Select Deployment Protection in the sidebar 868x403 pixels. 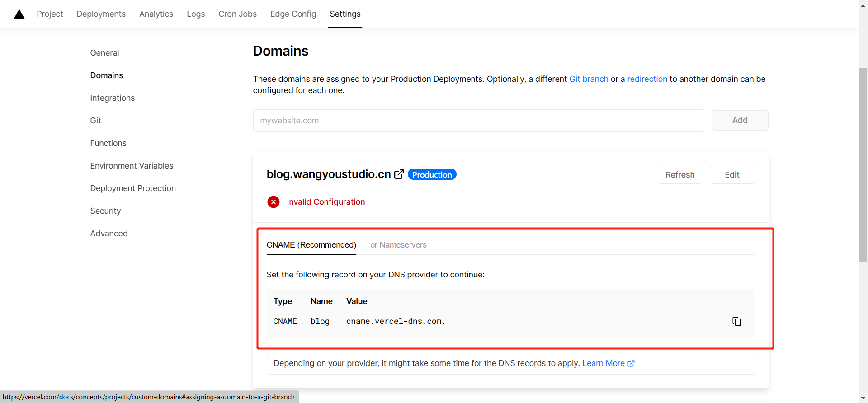tap(133, 188)
